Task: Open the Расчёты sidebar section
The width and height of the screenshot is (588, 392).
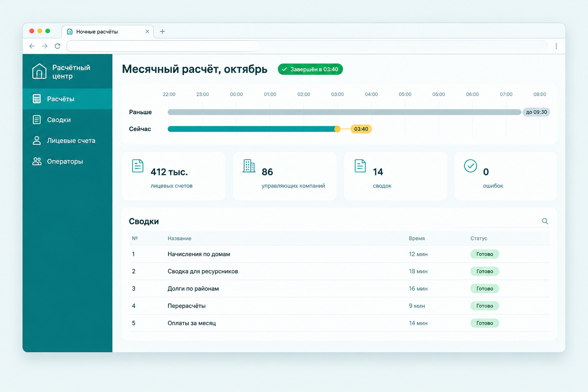Action: coord(67,99)
